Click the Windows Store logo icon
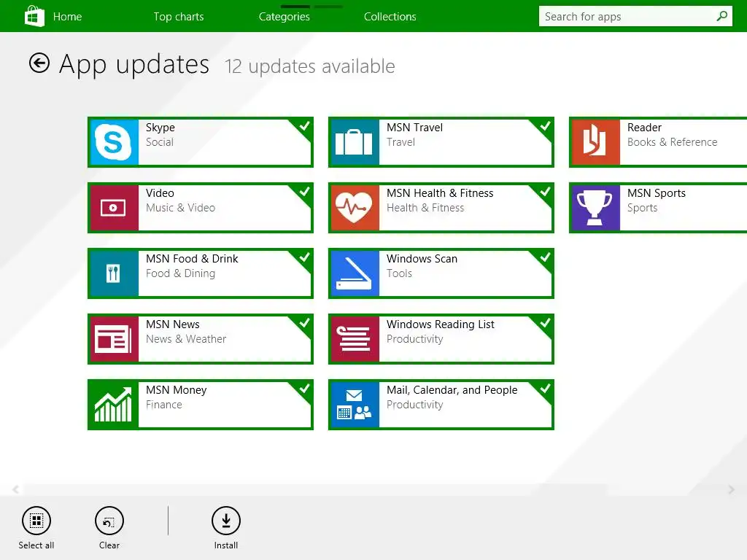This screenshot has width=747, height=560. (x=34, y=16)
